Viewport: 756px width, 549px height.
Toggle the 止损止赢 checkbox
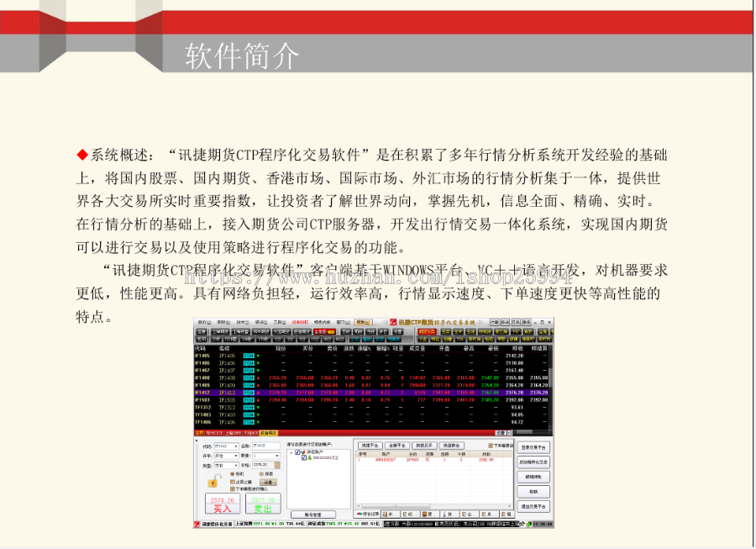tap(233, 482)
